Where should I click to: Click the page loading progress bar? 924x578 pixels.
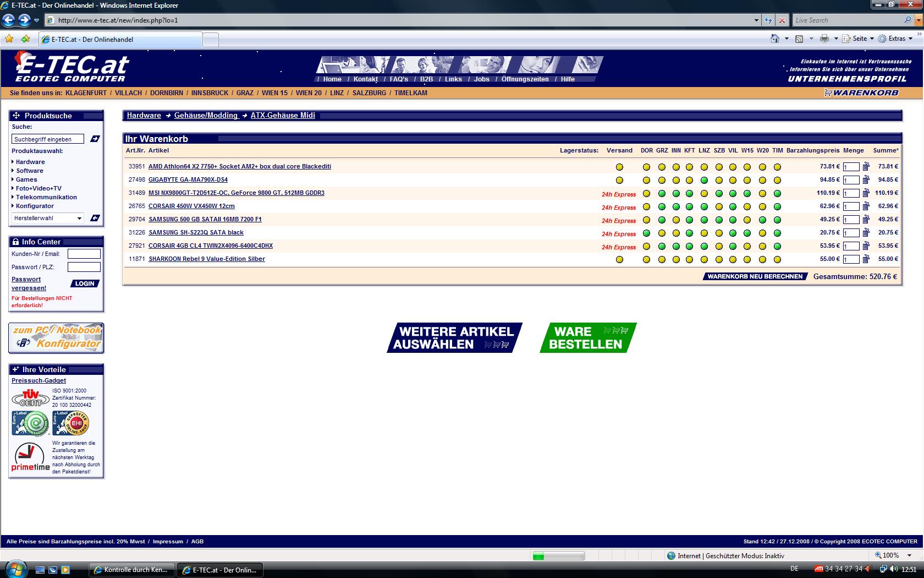(x=559, y=556)
